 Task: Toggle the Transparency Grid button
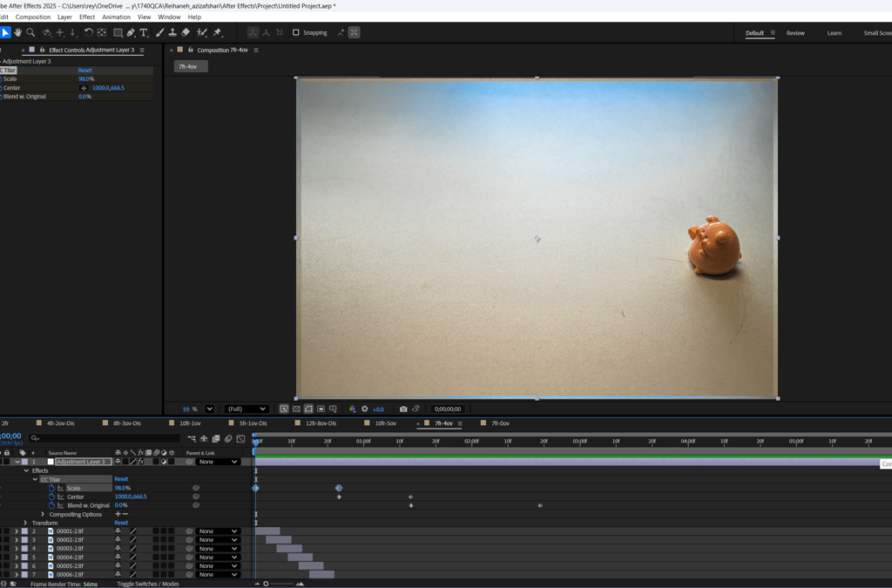pyautogui.click(x=296, y=409)
